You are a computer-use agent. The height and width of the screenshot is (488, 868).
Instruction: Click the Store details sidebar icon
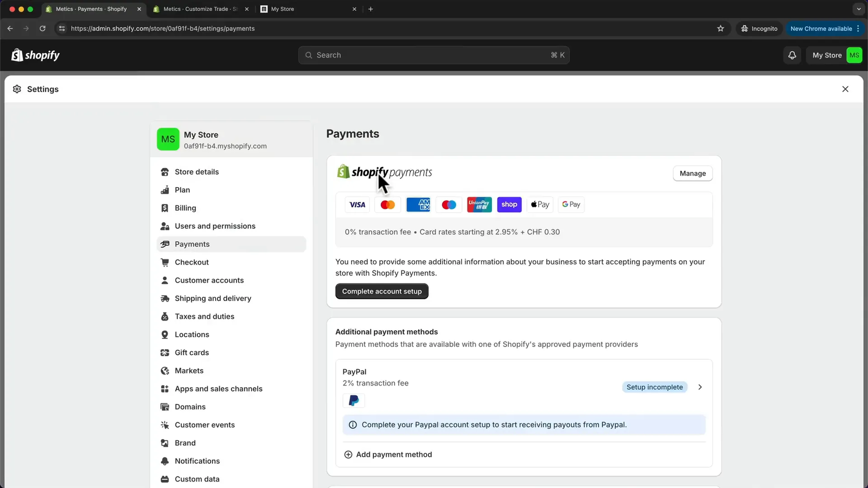point(165,172)
